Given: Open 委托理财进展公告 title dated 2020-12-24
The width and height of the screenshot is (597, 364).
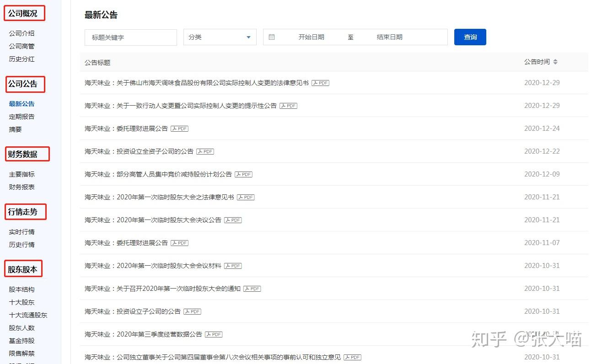Looking at the screenshot, I should (126, 128).
